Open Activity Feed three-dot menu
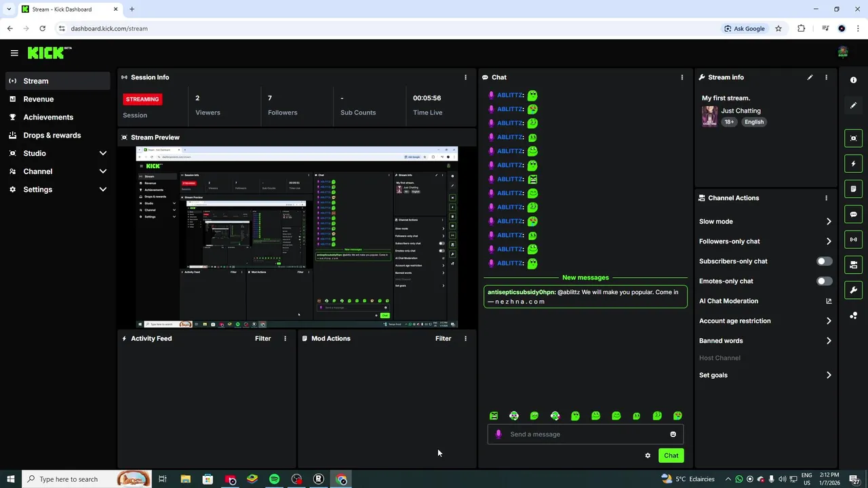 coord(285,338)
